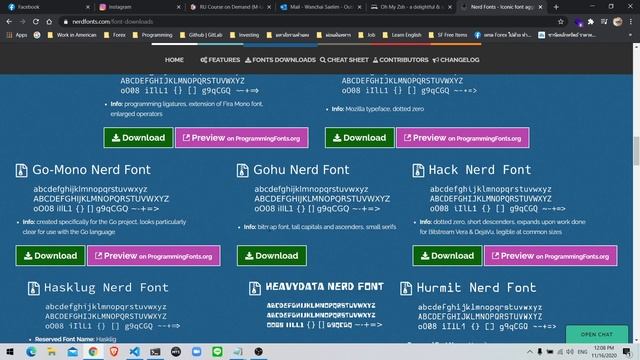
Task: Open the Investing bookmark folder
Action: coord(244,35)
